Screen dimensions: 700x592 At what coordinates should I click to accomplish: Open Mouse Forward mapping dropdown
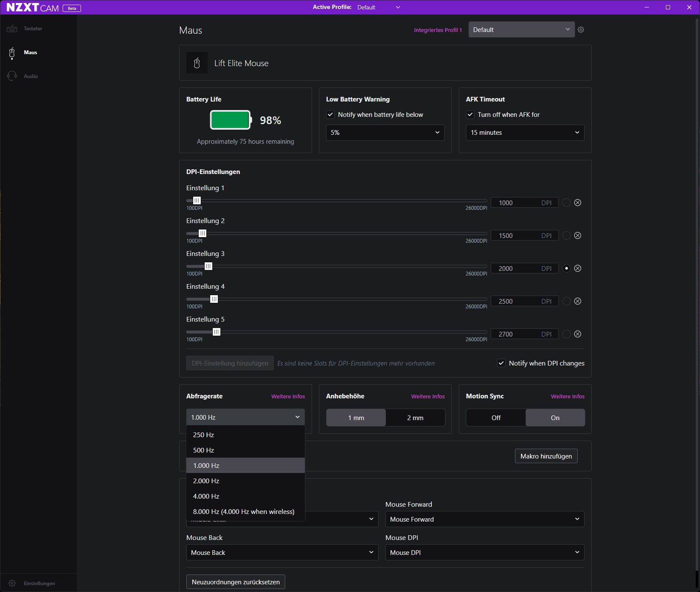tap(485, 519)
